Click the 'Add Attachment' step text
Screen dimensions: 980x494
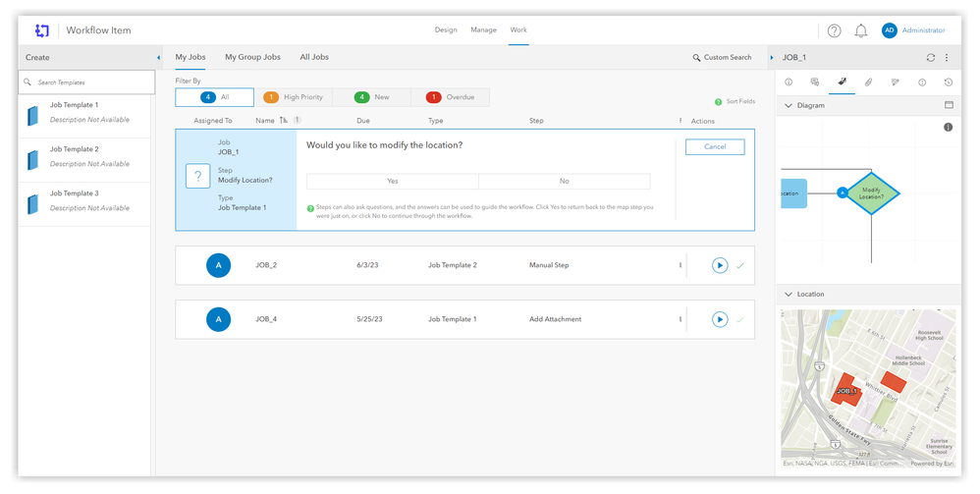pyautogui.click(x=555, y=319)
